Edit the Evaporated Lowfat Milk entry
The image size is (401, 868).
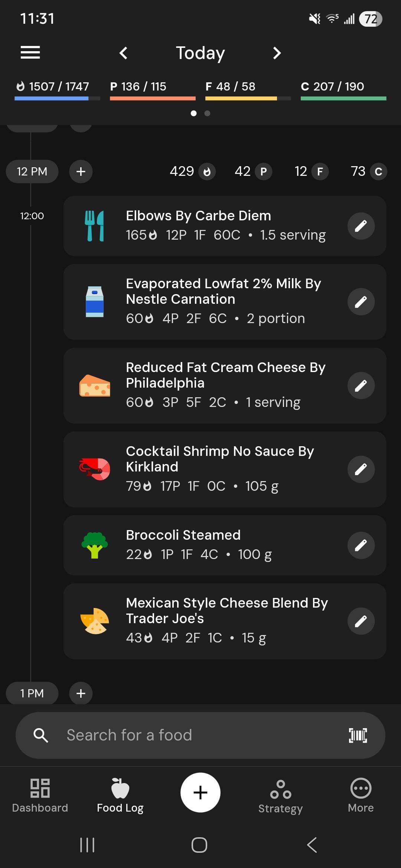coord(361,302)
